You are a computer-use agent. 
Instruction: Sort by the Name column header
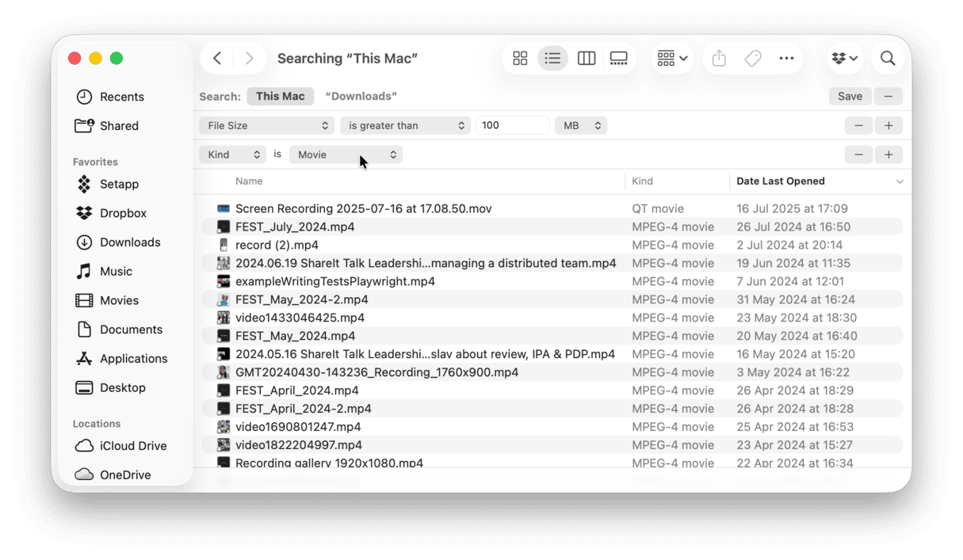tap(249, 181)
